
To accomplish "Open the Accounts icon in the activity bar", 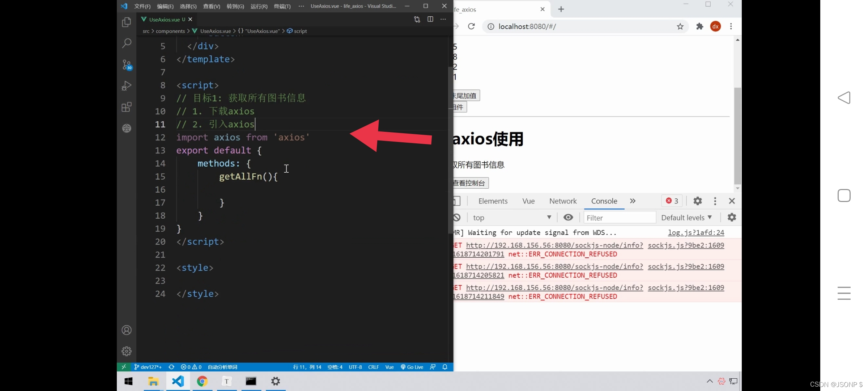I will (x=127, y=330).
